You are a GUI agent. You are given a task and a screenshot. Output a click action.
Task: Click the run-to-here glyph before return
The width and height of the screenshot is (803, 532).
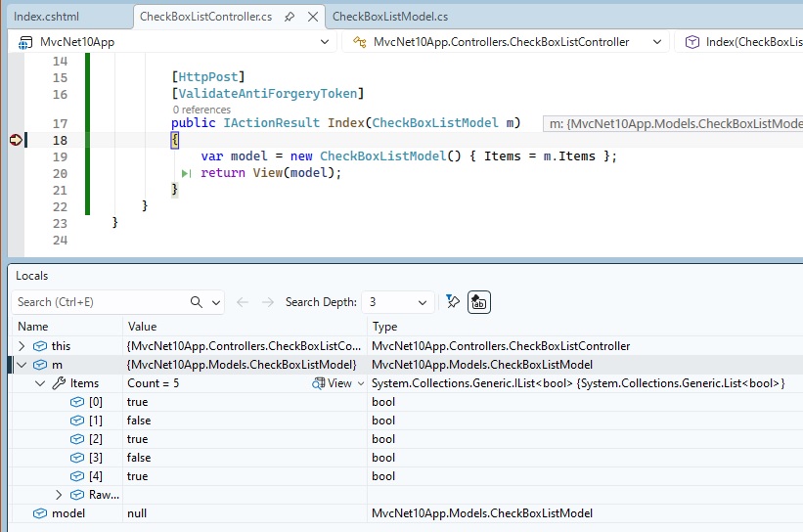(187, 173)
